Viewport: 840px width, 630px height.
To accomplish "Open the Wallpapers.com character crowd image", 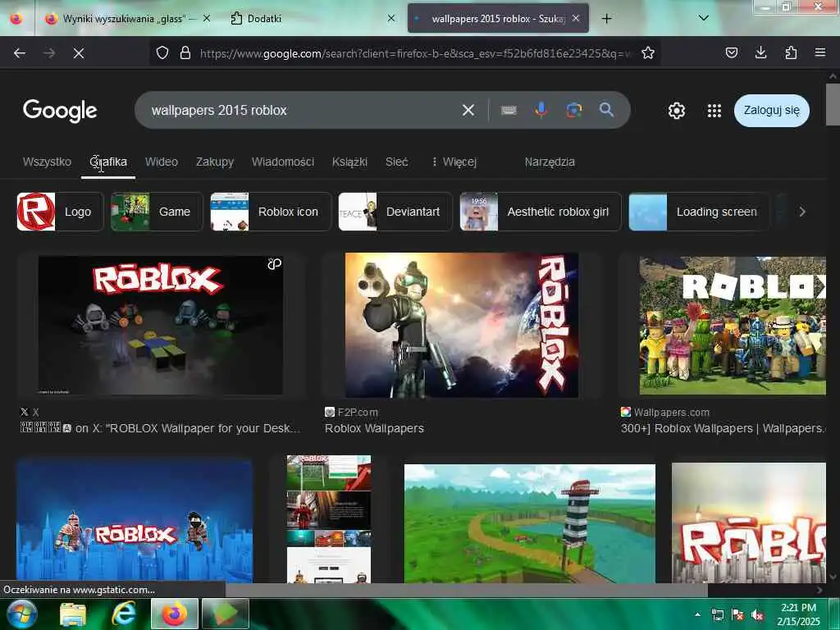I will click(733, 326).
